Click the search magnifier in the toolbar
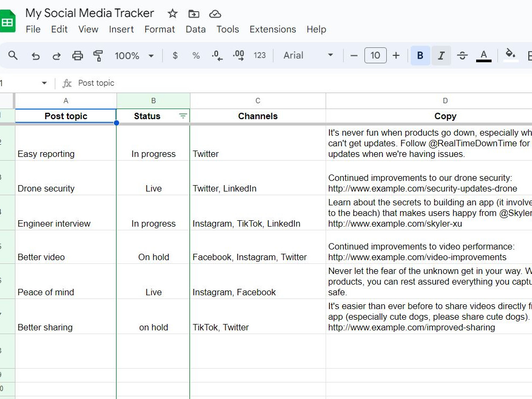532x399 pixels. (x=13, y=55)
